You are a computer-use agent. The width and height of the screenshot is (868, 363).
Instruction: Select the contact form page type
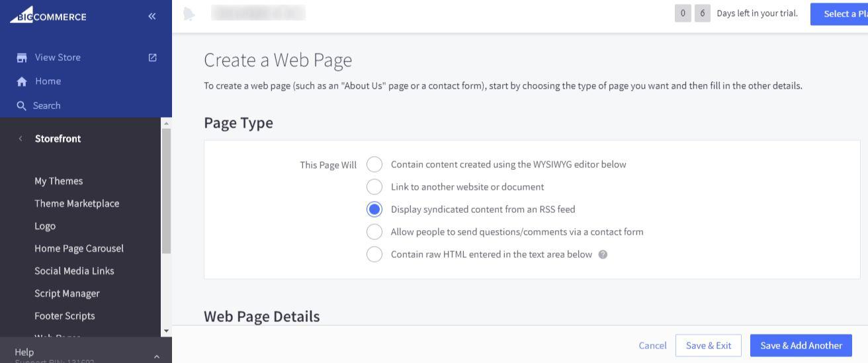374,232
